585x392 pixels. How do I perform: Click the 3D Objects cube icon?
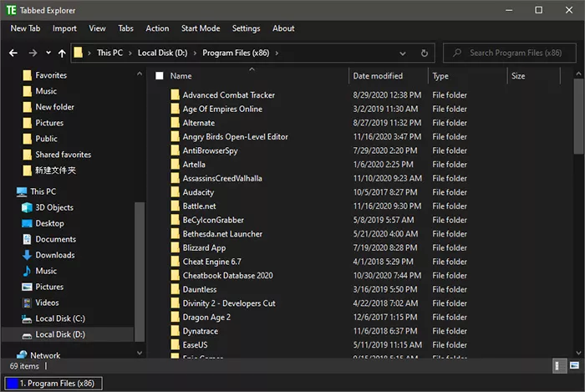(27, 207)
